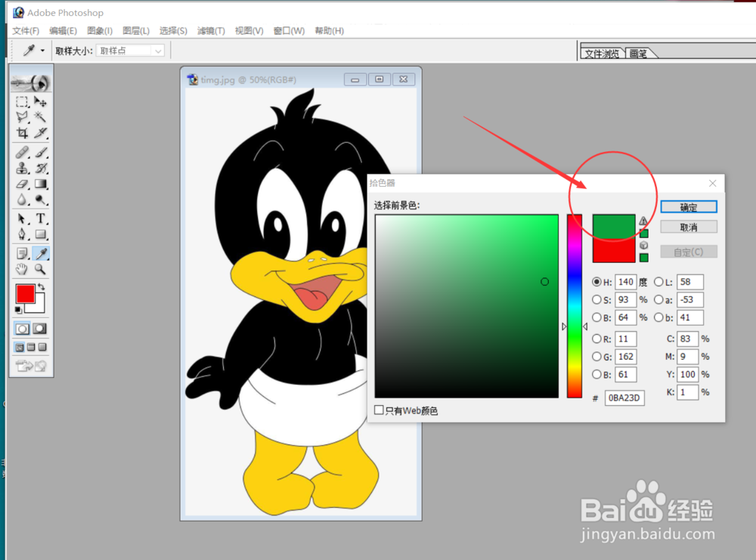Select the Notes tool
This screenshot has height=560, width=756.
click(22, 253)
